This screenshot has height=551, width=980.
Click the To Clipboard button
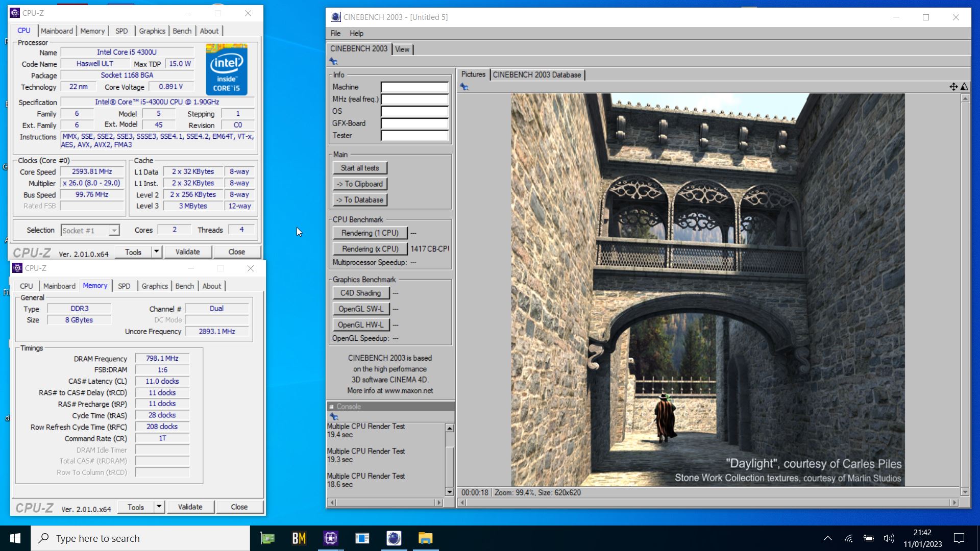360,184
